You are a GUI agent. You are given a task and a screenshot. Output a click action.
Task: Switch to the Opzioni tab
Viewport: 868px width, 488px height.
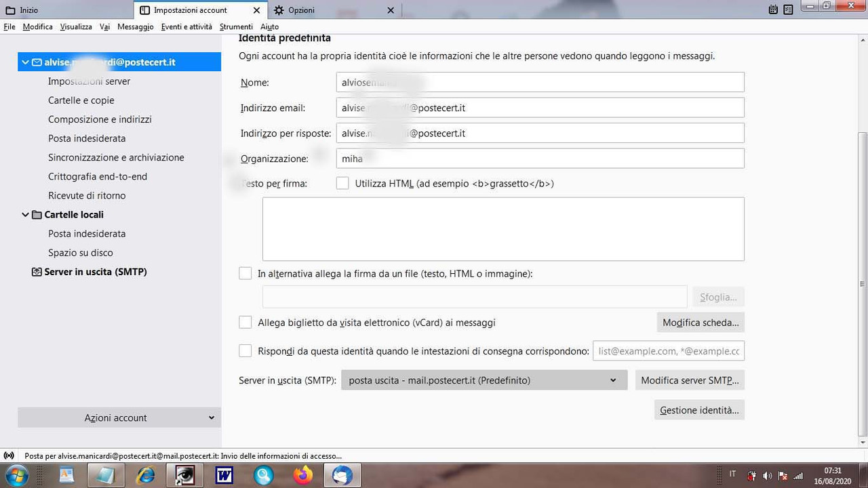pyautogui.click(x=334, y=10)
